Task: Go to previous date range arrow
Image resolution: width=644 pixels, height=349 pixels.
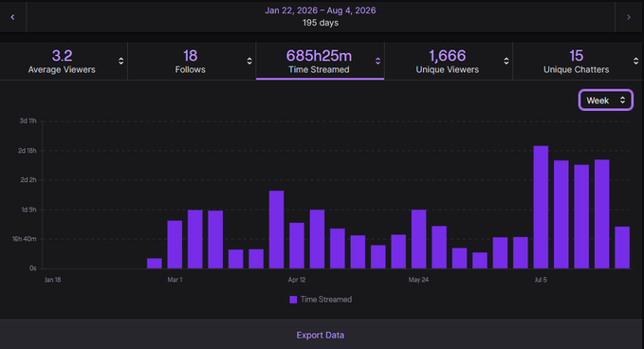Action: [12, 17]
